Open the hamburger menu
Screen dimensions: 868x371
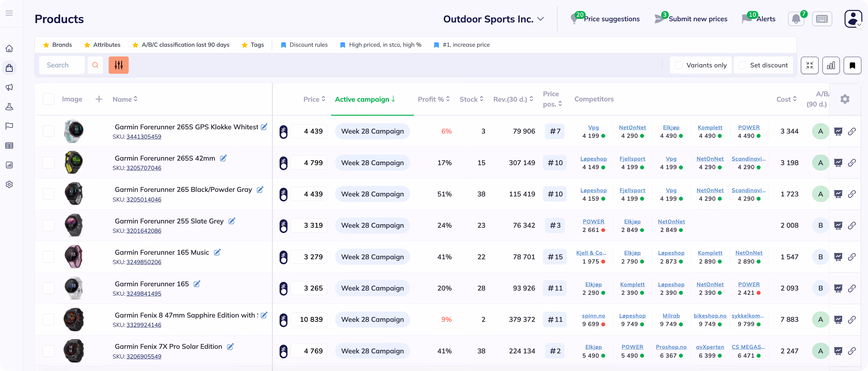click(x=9, y=13)
